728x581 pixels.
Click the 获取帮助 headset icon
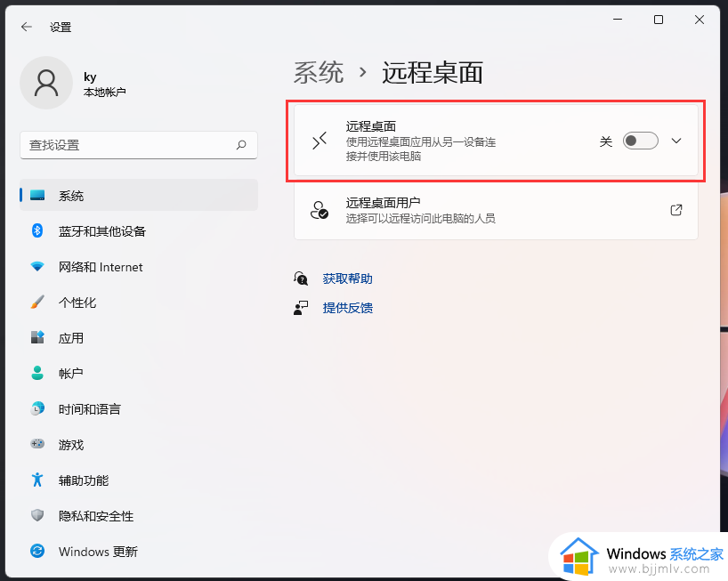pos(301,278)
